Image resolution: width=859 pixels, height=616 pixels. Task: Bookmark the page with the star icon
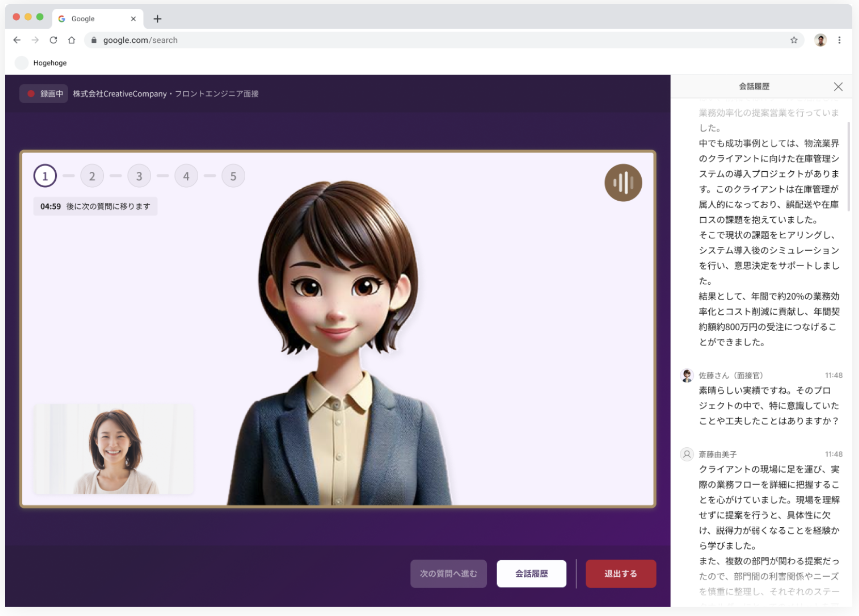coord(793,40)
